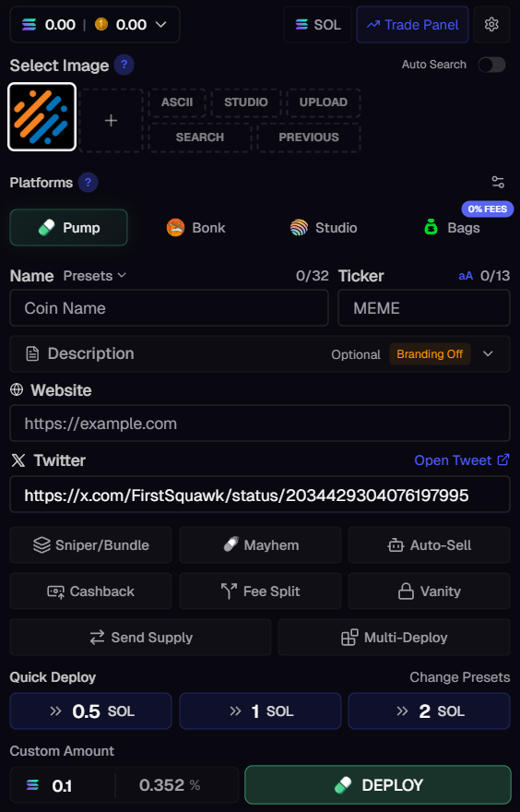Enable the Auto Search switch
520x812 pixels.
point(491,65)
